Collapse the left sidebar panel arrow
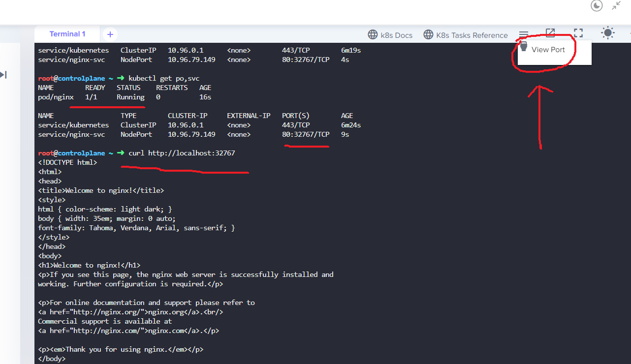Viewport: 631px width, 364px height. 3,75
